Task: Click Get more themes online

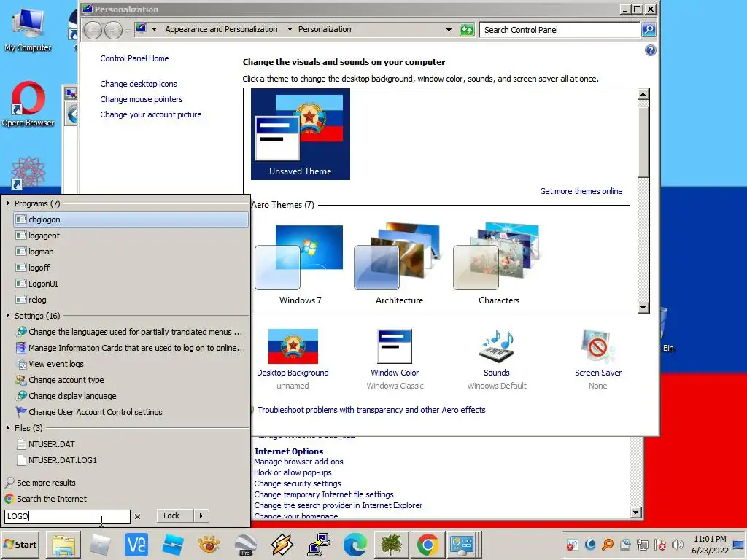Action: click(x=581, y=191)
